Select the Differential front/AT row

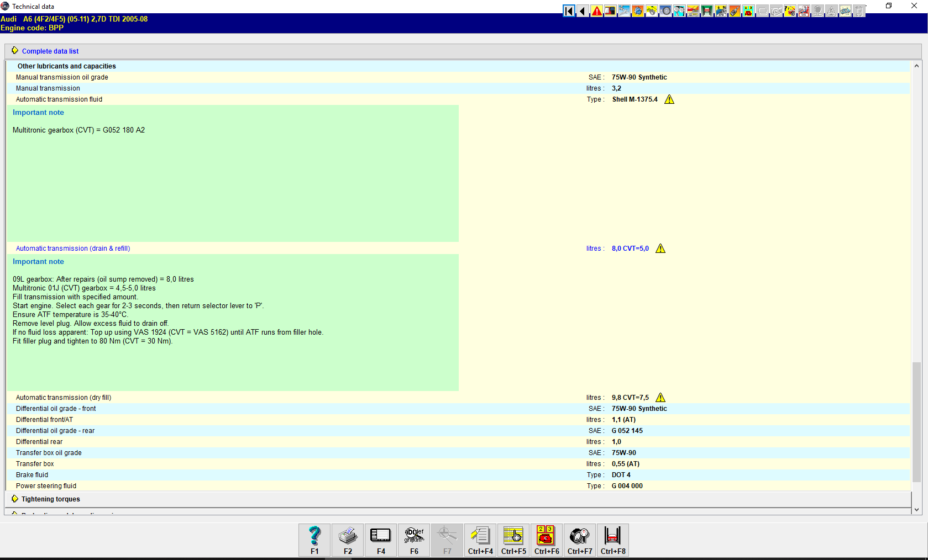tap(458, 420)
